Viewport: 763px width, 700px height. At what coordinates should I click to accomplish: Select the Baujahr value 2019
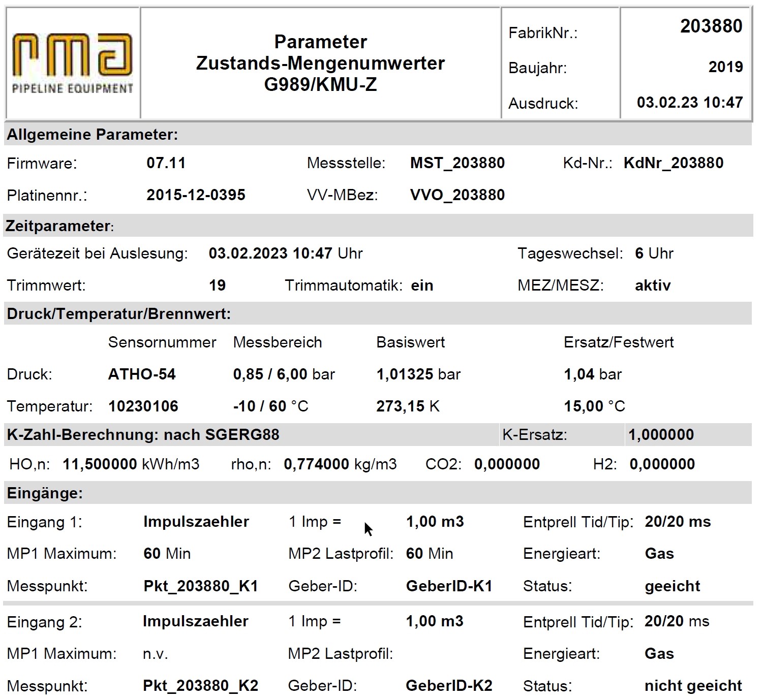pyautogui.click(x=725, y=67)
